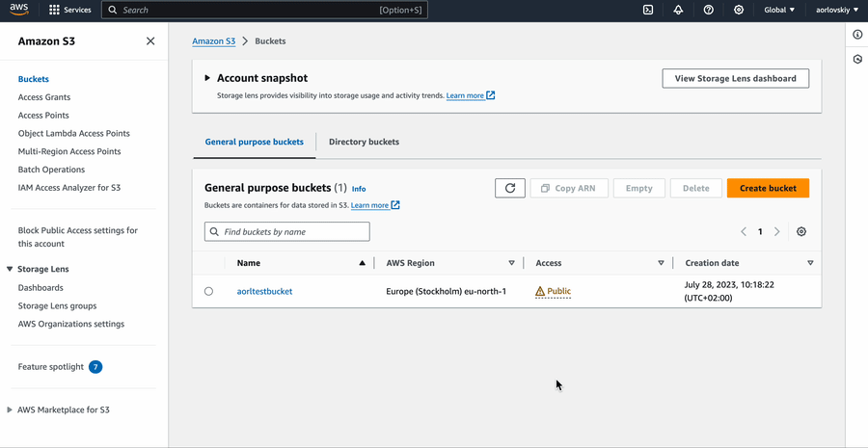Open the help question mark icon
Image resolution: width=868 pixels, height=448 pixels.
pyautogui.click(x=709, y=10)
